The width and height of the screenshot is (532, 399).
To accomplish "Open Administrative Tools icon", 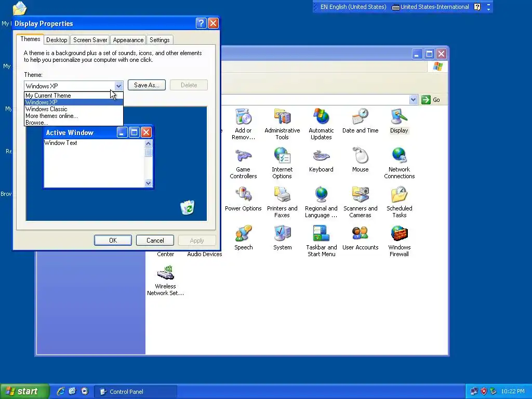I will tap(282, 124).
